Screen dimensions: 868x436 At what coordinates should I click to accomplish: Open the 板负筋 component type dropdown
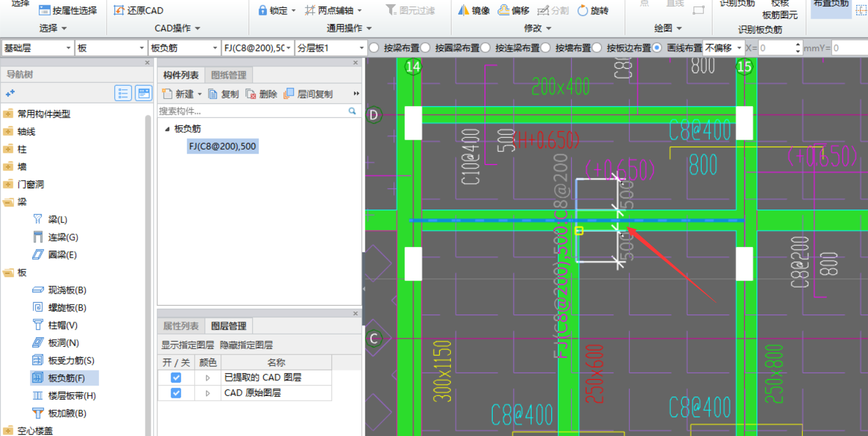(184, 48)
